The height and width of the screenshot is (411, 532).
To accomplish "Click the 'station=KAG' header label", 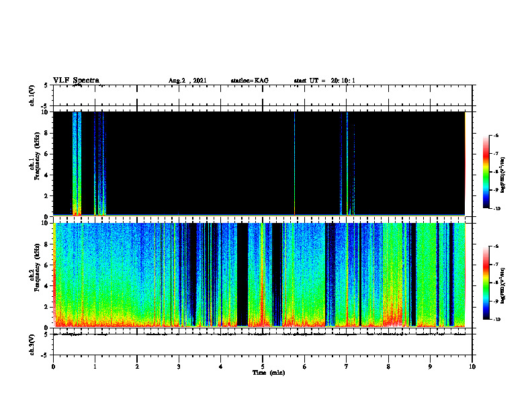I will (249, 81).
